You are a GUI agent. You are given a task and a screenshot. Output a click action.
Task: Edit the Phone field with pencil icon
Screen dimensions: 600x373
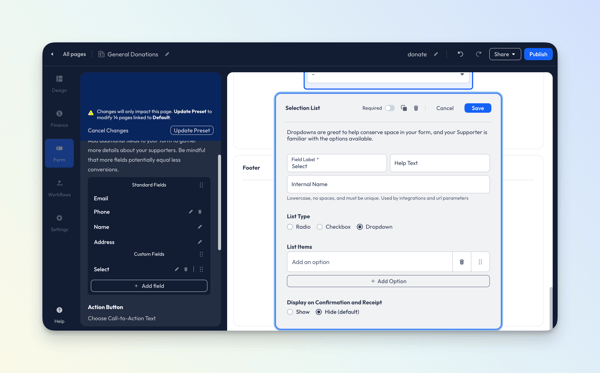click(x=191, y=212)
